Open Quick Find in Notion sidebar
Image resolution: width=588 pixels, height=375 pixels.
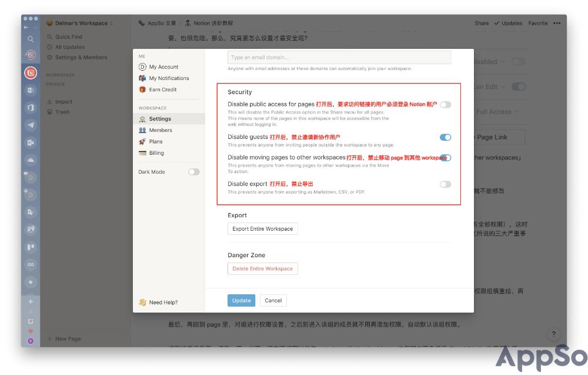point(69,36)
